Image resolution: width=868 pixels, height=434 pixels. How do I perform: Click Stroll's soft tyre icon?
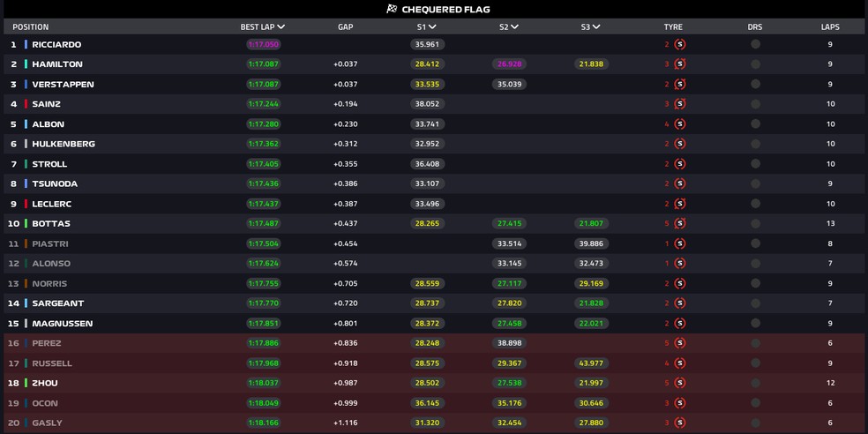click(x=680, y=164)
